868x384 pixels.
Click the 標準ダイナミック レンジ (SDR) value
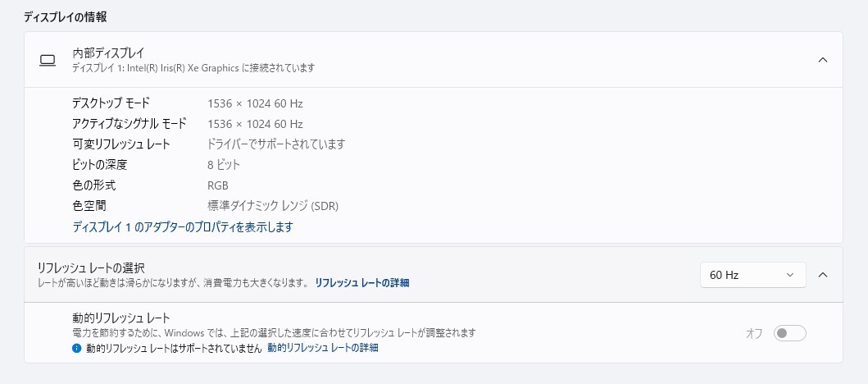273,206
